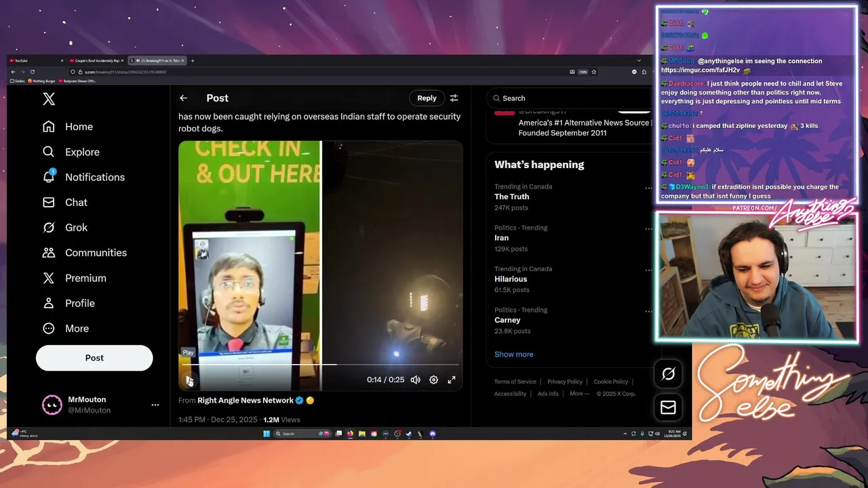Open options menu for Carney trend
The height and width of the screenshot is (488, 868).
point(648,311)
